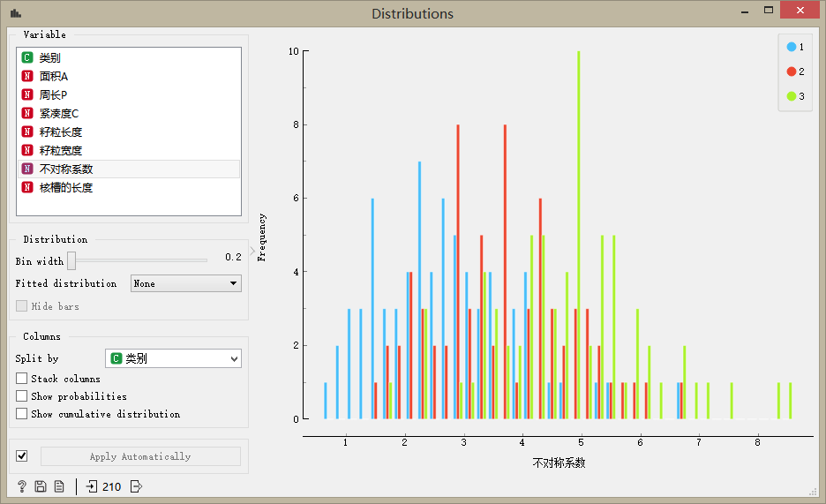
Task: Select the variable 不对称系数
Action: click(x=129, y=169)
